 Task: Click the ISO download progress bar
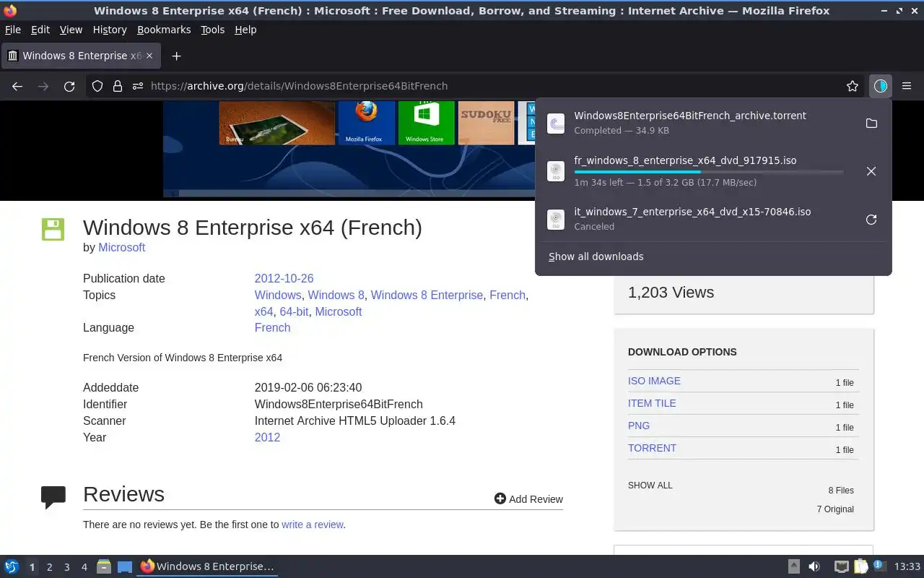(x=709, y=172)
